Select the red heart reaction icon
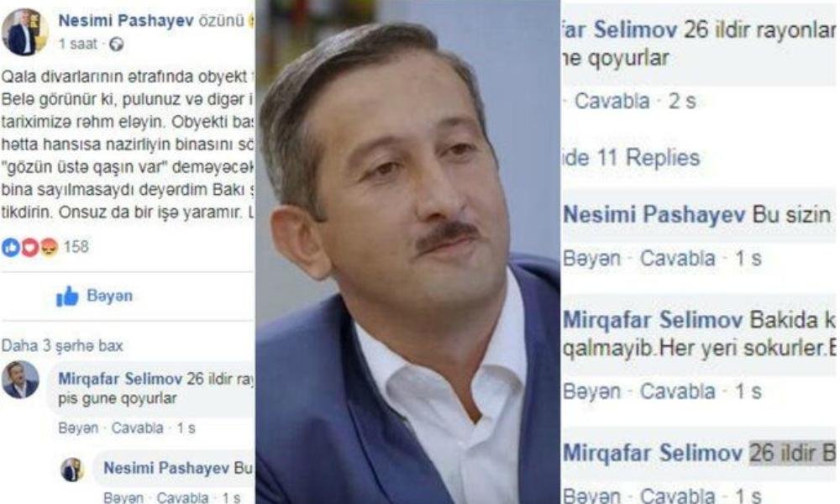This screenshot has width=840, height=504. (30, 247)
